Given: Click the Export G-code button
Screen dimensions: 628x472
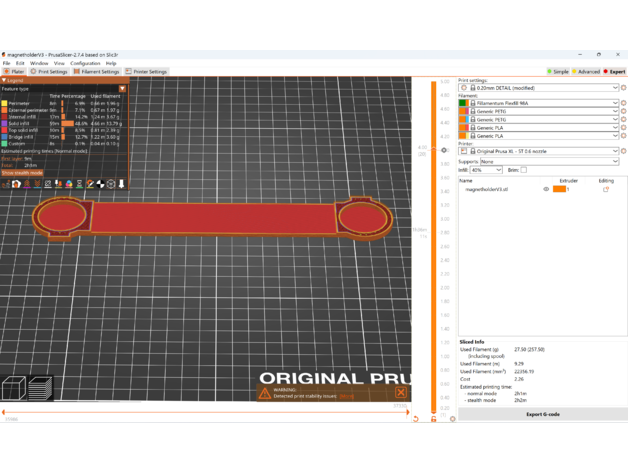Looking at the screenshot, I should click(542, 414).
